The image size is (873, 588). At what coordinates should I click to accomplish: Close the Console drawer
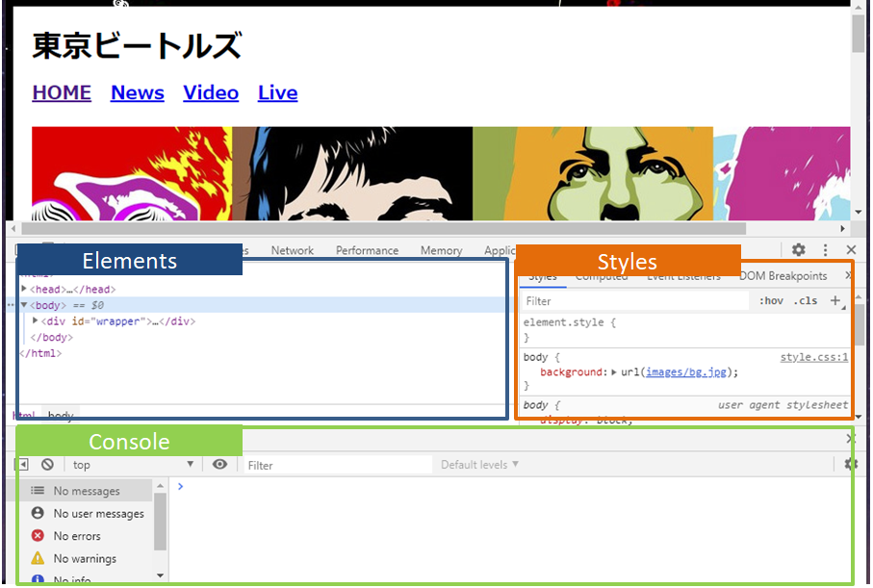[851, 438]
